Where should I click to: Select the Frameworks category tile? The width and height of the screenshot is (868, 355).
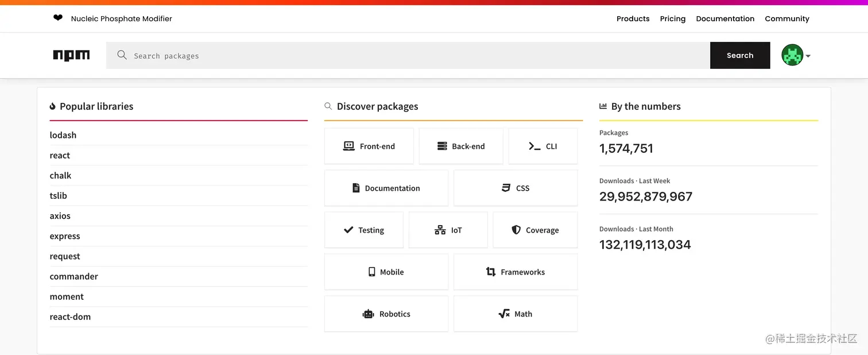point(516,272)
